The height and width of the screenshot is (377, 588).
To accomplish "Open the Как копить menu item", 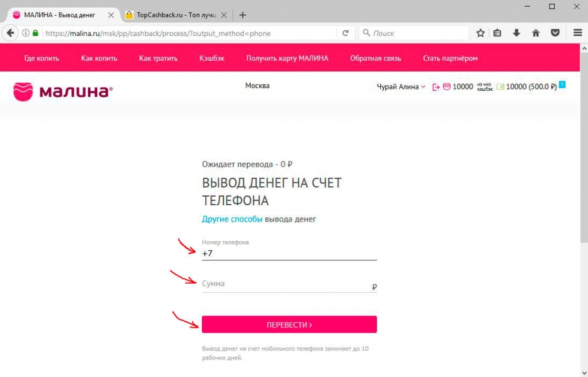I will pyautogui.click(x=99, y=58).
